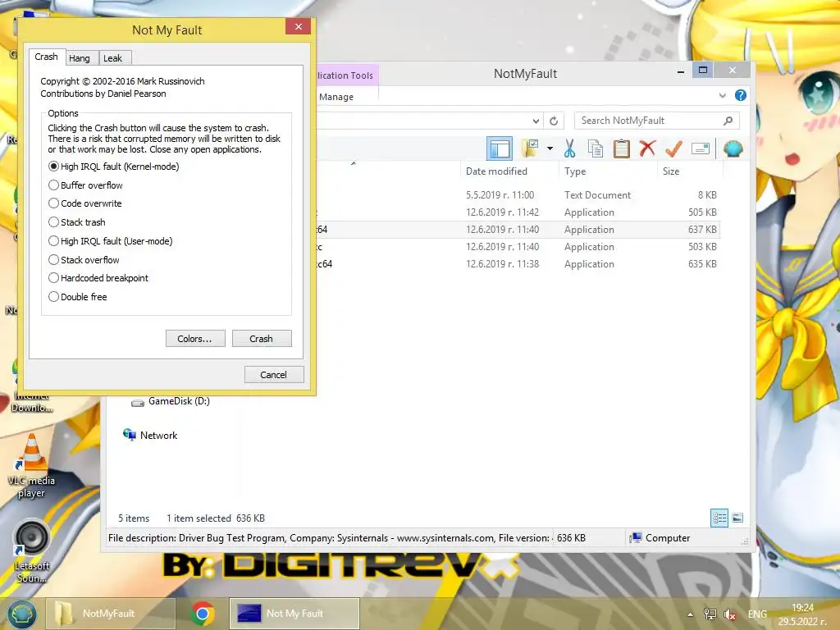Open the Application Tools ribbon tab
This screenshot has width=840, height=630.
click(x=345, y=75)
